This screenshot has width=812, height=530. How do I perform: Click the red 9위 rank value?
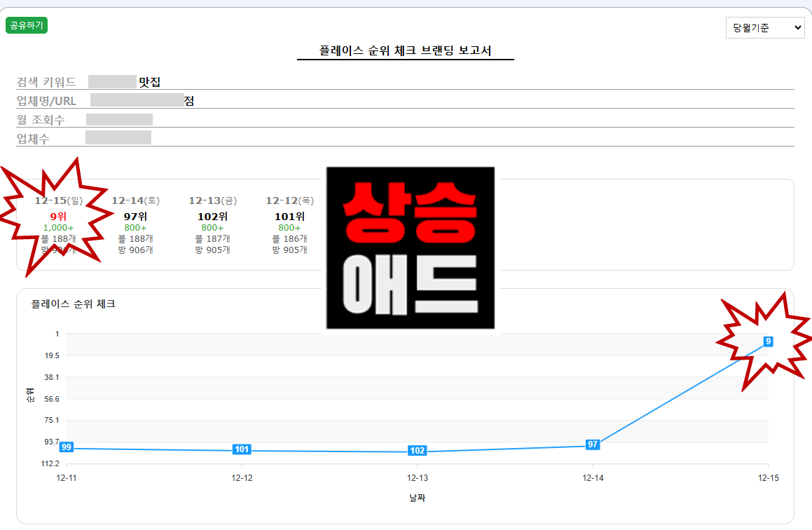[59, 217]
